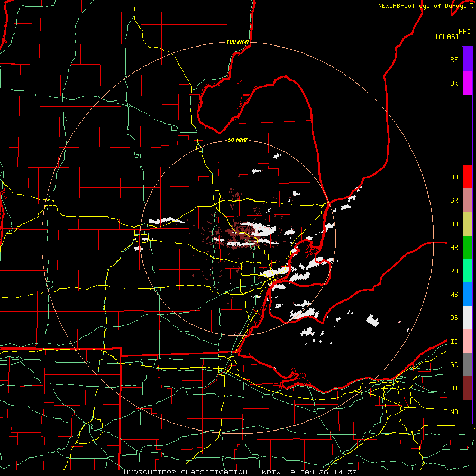The width and height of the screenshot is (476, 476).
Task: Click the GR legend label
Action: pyautogui.click(x=454, y=200)
